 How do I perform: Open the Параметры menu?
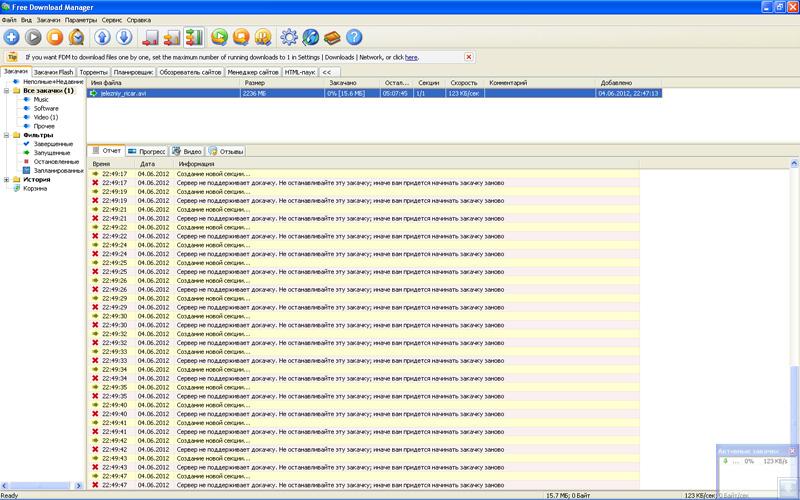point(81,20)
